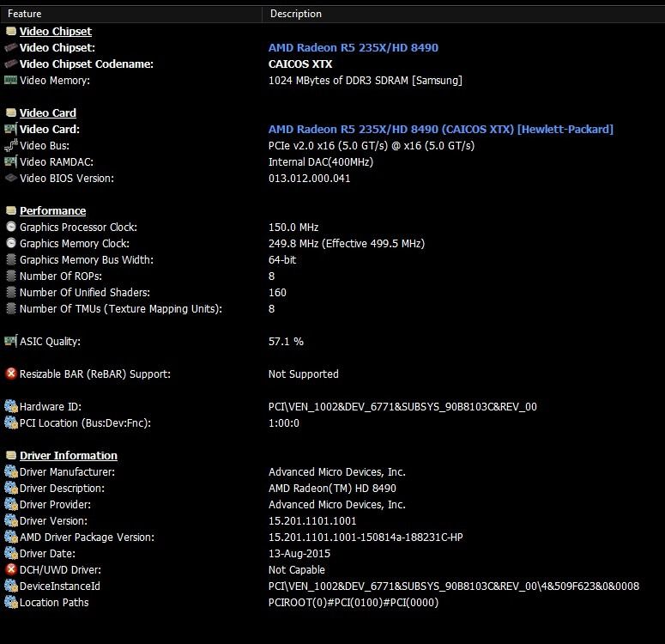Click the icon beside Video RAMDAC
The width and height of the screenshot is (665, 644).
tap(10, 161)
